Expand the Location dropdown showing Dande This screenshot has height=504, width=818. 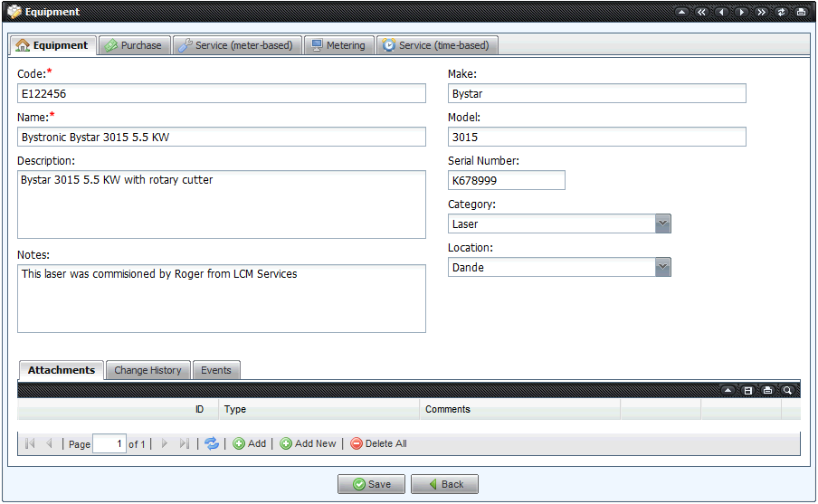coord(662,267)
